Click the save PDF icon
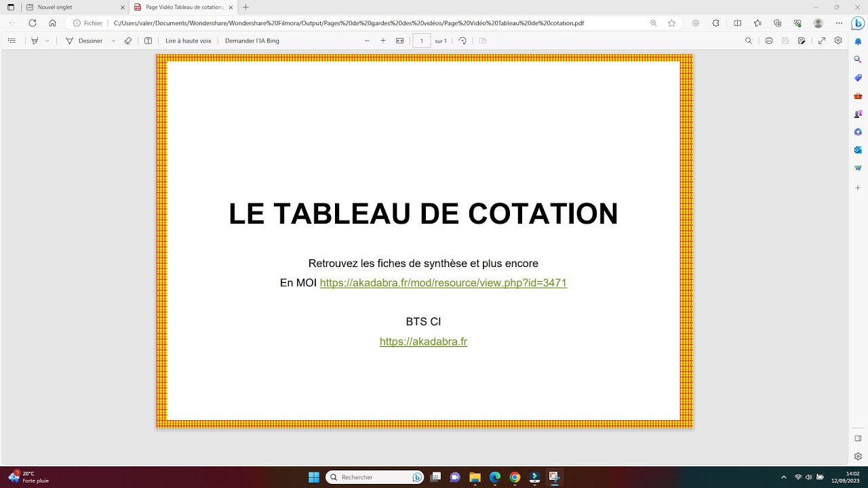The width and height of the screenshot is (868, 488). 785,41
